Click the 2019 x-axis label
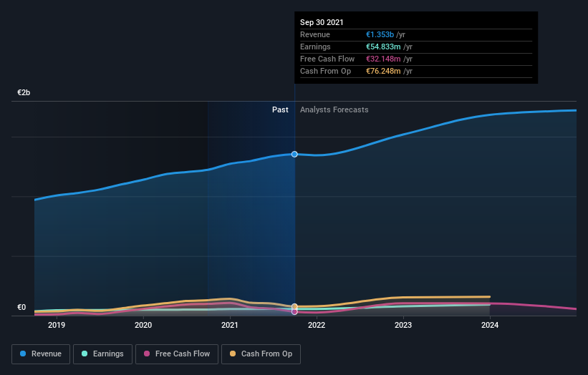The width and height of the screenshot is (588, 375). pyautogui.click(x=57, y=325)
